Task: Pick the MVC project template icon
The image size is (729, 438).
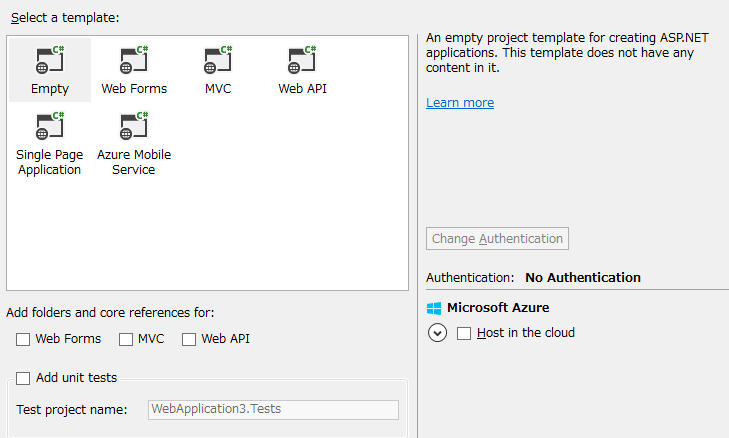Action: [218, 61]
